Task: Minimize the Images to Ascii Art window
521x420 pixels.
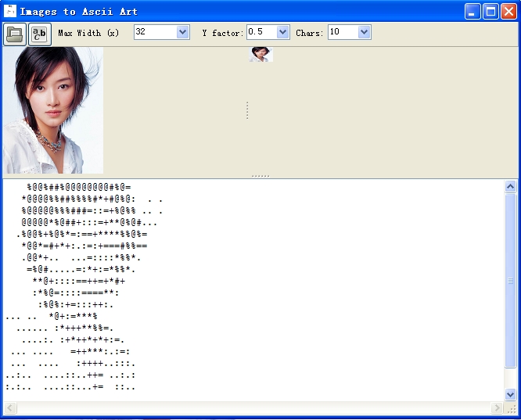Action: coord(472,12)
